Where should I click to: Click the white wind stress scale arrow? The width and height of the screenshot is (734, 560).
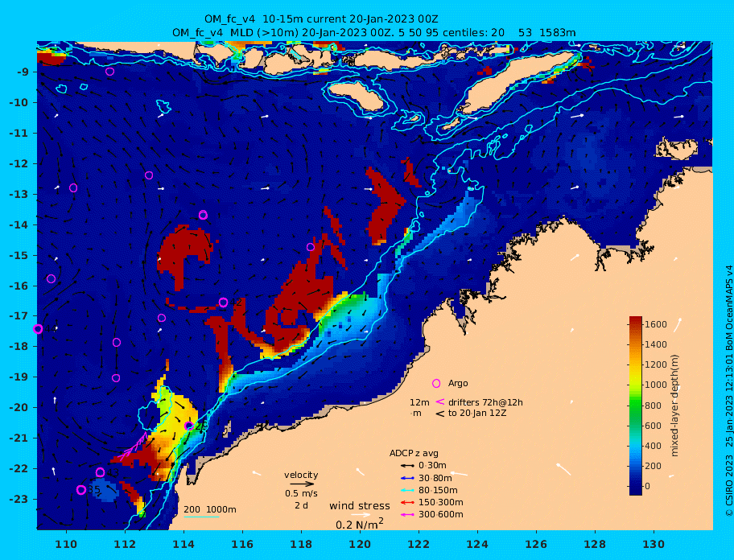pyautogui.click(x=361, y=515)
